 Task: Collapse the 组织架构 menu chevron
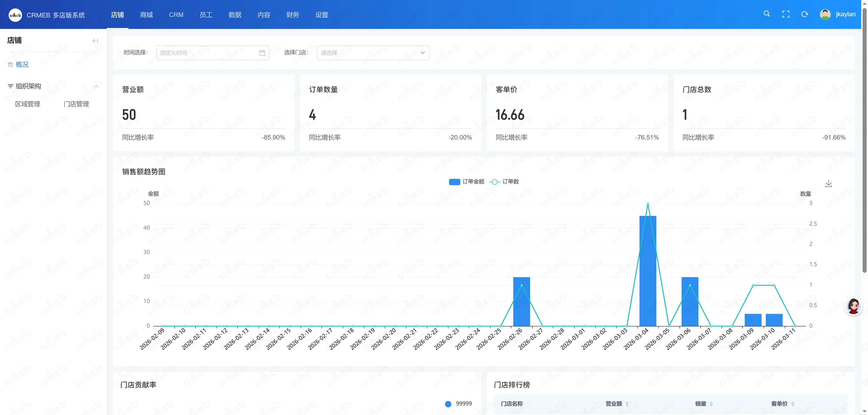pyautogui.click(x=96, y=86)
